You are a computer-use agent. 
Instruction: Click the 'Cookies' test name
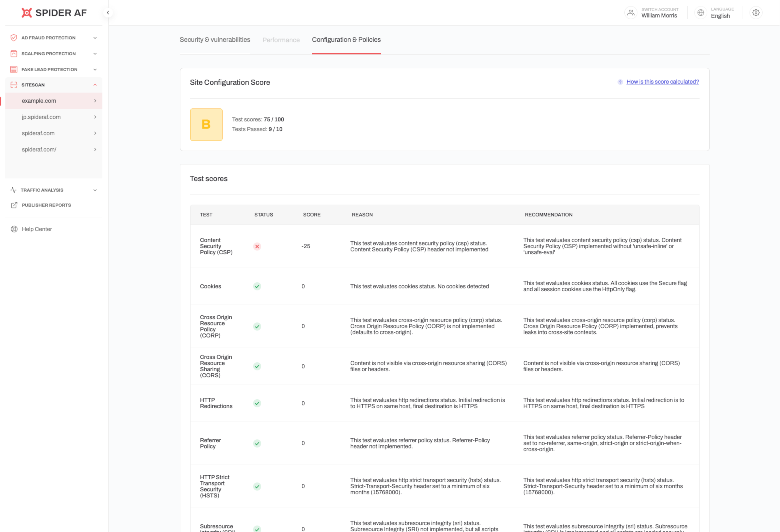point(210,286)
